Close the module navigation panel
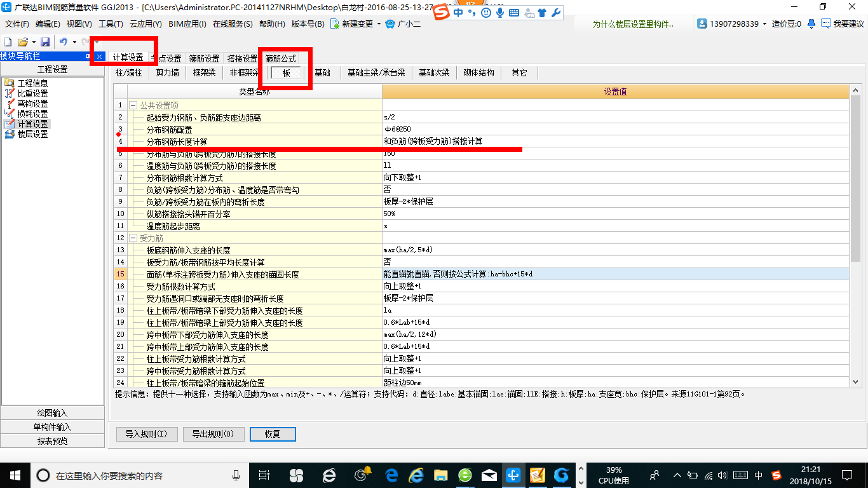 point(100,57)
